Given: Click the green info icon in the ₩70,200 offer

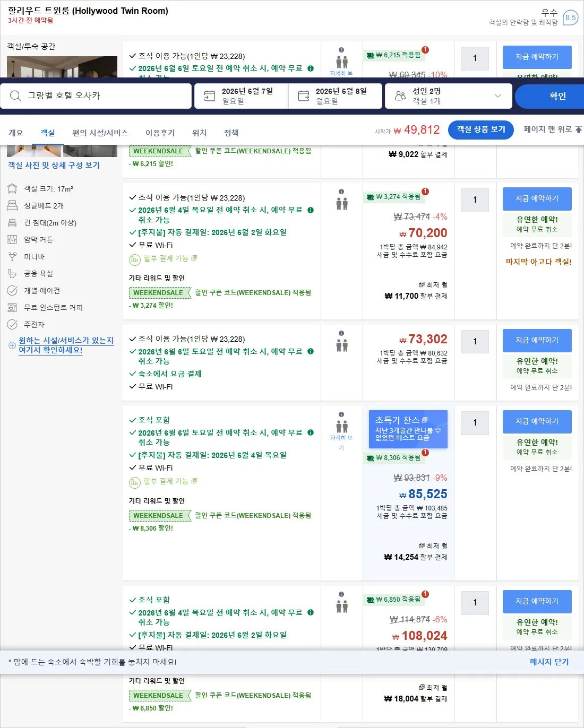Looking at the screenshot, I should (x=311, y=210).
